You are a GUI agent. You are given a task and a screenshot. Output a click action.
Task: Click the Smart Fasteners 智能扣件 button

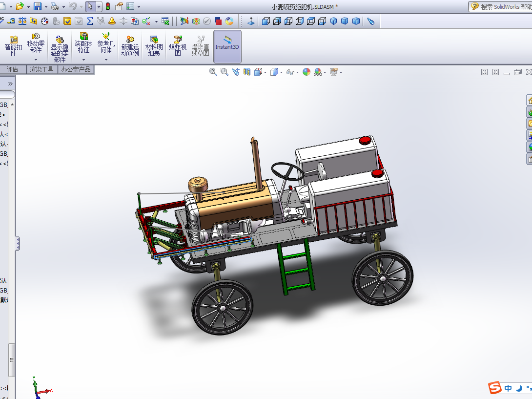13,46
